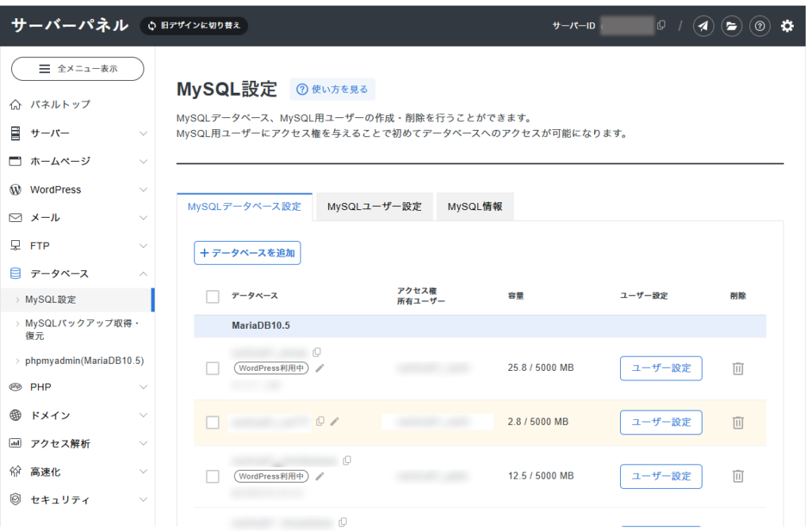The height and width of the screenshot is (531, 812).
Task: Expand the WordPress sidebar menu
Action: [x=78, y=189]
